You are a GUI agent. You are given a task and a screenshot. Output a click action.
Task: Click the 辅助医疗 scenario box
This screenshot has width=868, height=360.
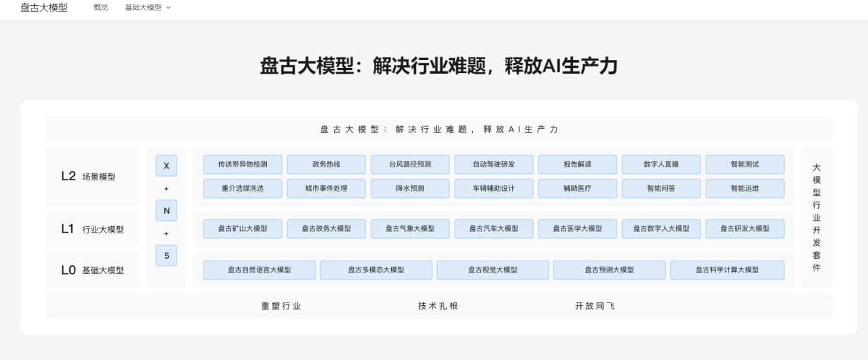coord(578,189)
